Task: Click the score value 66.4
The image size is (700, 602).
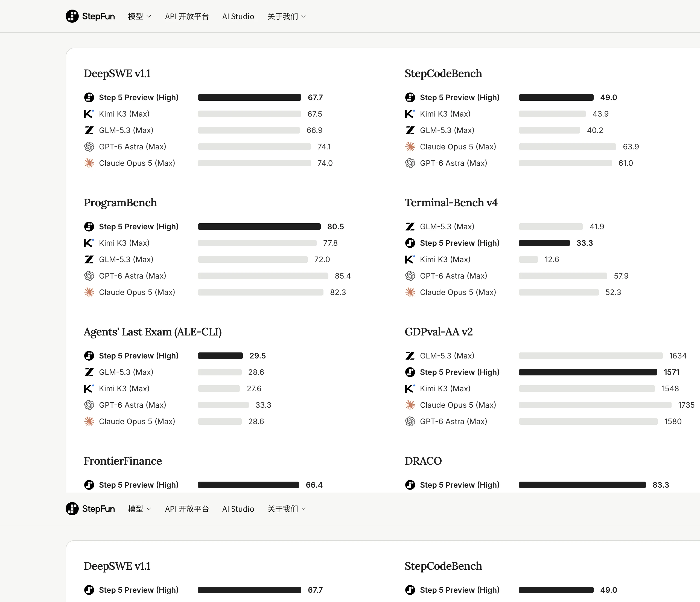Action: [x=314, y=485]
